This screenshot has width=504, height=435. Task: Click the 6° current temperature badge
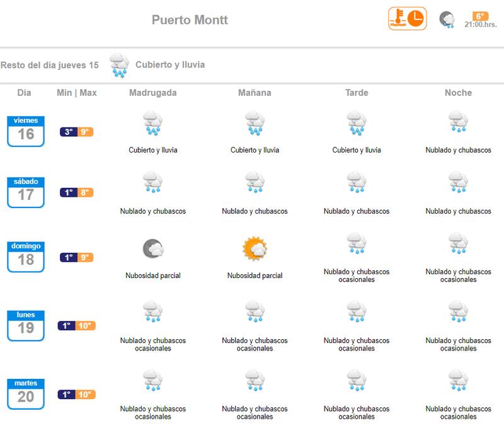(481, 16)
